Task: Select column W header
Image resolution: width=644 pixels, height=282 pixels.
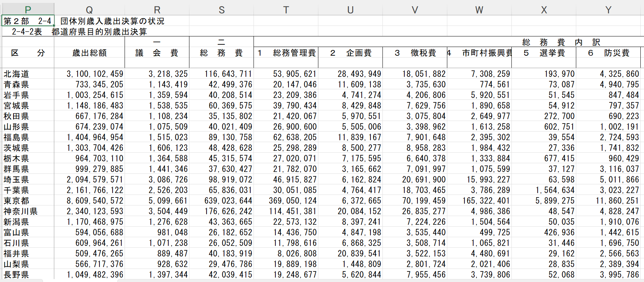Action: click(x=479, y=10)
